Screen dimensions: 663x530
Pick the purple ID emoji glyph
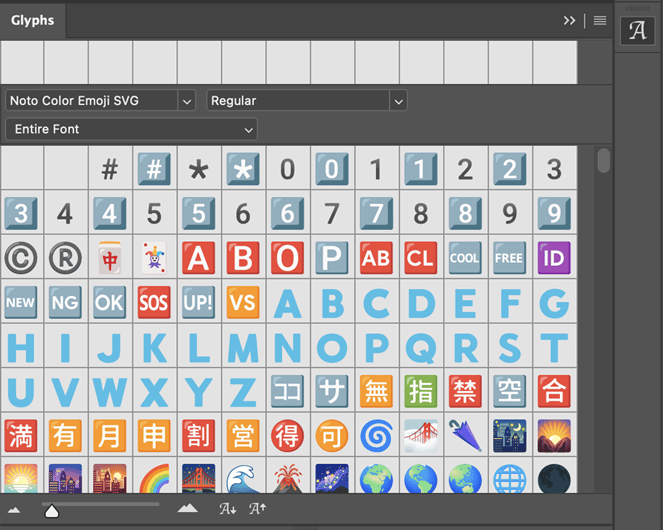tap(553, 257)
